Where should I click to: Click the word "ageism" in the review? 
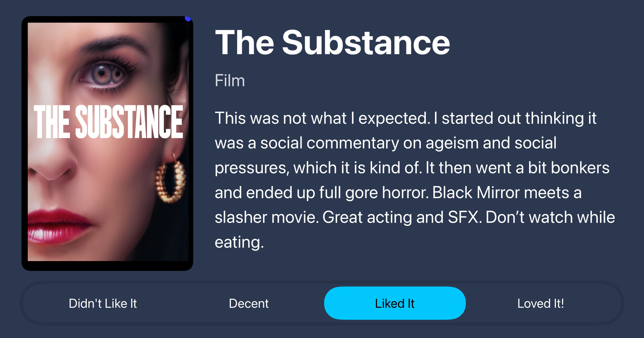452,143
